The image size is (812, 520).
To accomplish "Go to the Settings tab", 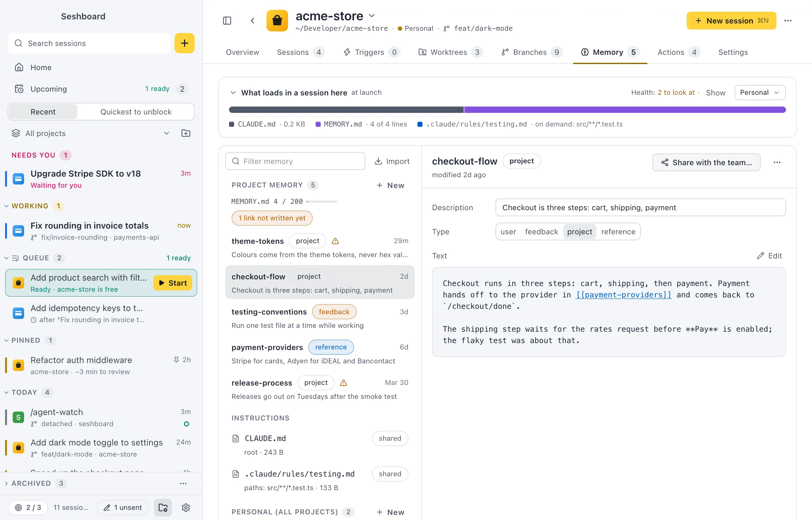I will point(733,52).
